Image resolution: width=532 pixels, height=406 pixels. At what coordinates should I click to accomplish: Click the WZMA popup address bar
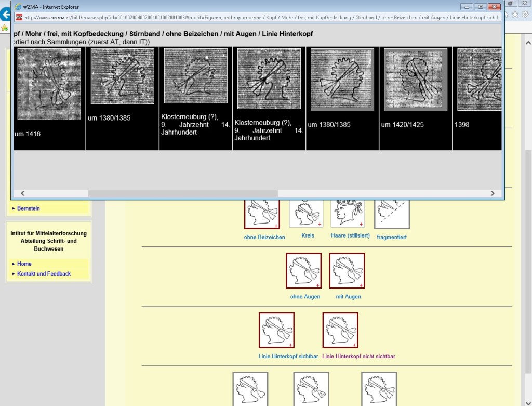point(260,17)
